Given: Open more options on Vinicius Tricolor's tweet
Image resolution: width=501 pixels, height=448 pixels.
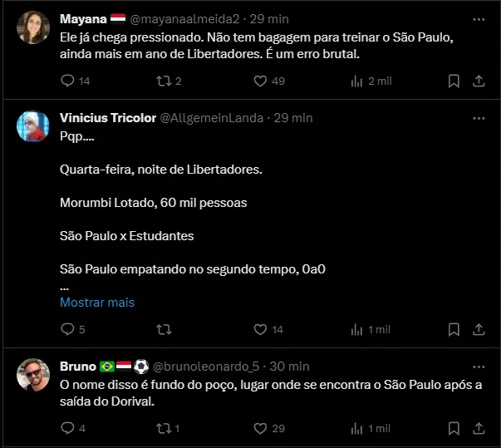Looking at the screenshot, I should [x=478, y=118].
